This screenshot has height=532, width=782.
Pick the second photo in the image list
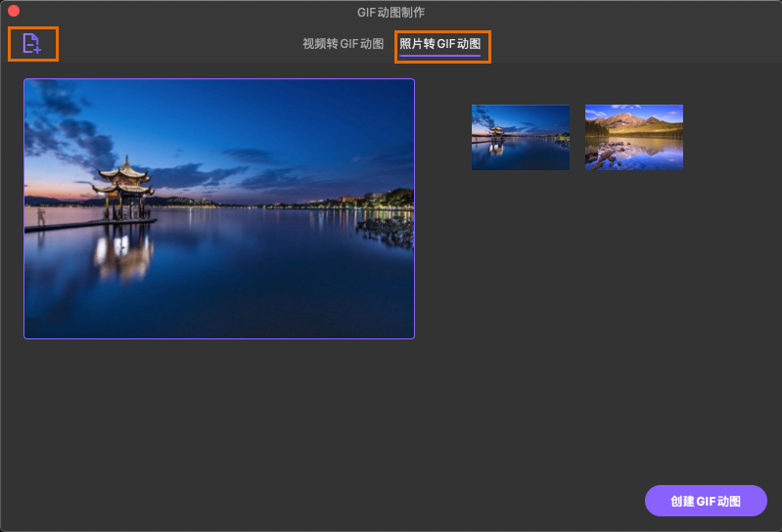coord(633,137)
